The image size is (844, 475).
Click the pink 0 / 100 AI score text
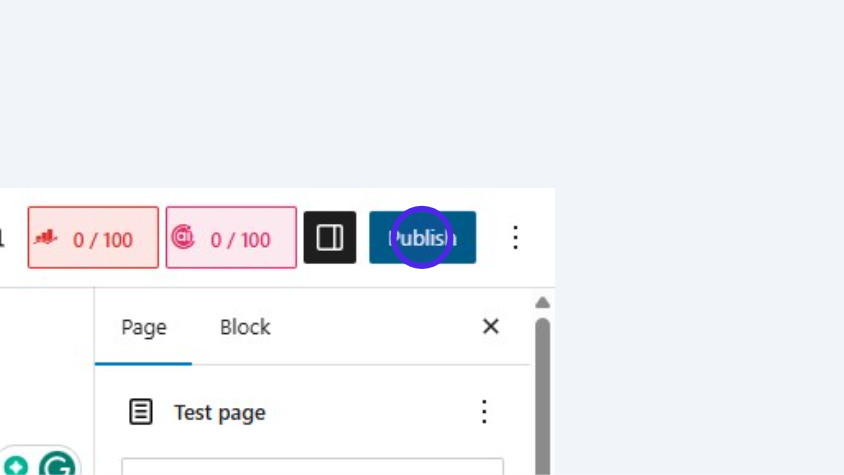pos(241,240)
